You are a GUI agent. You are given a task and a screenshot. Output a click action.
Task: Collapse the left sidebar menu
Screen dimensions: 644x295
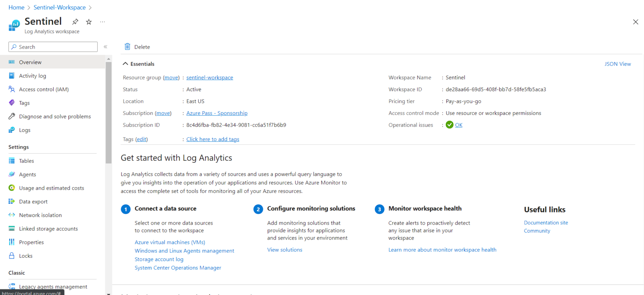pyautogui.click(x=105, y=47)
